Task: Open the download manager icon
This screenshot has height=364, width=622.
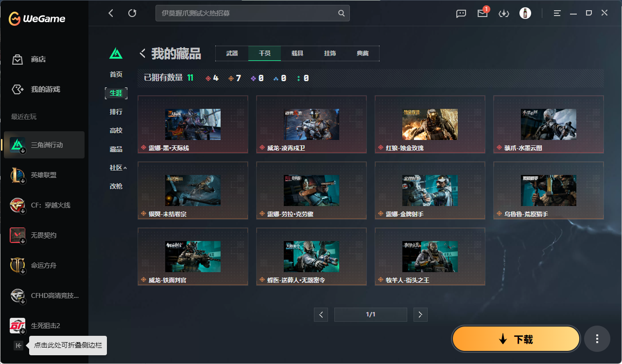Action: point(504,14)
